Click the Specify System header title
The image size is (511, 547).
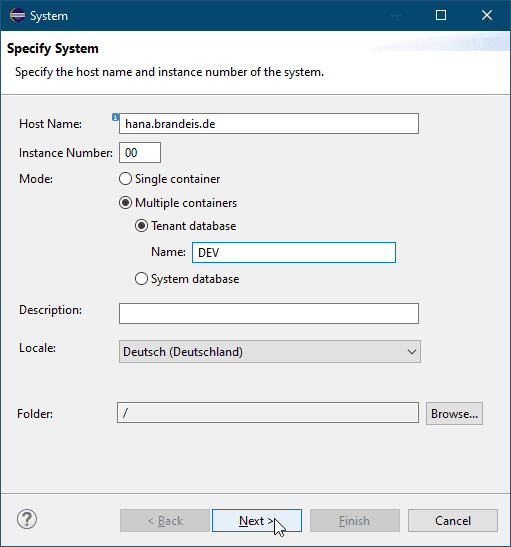[x=53, y=48]
